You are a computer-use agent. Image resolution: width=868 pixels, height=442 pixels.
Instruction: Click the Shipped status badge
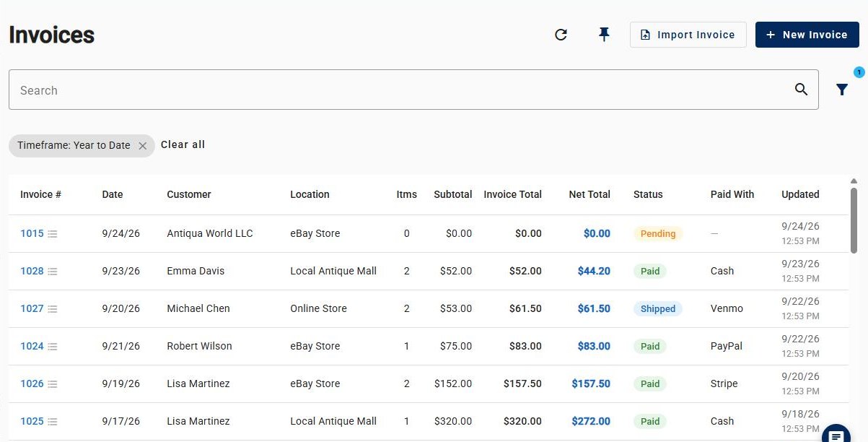658,308
